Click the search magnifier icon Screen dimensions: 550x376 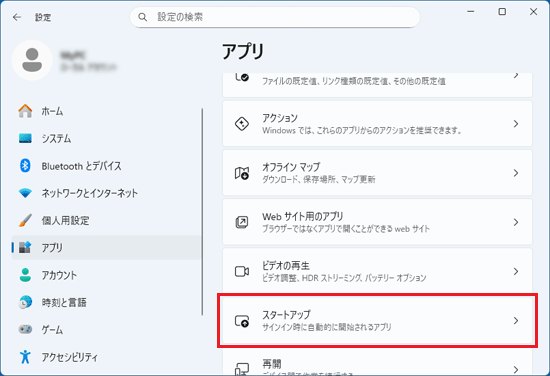[142, 17]
